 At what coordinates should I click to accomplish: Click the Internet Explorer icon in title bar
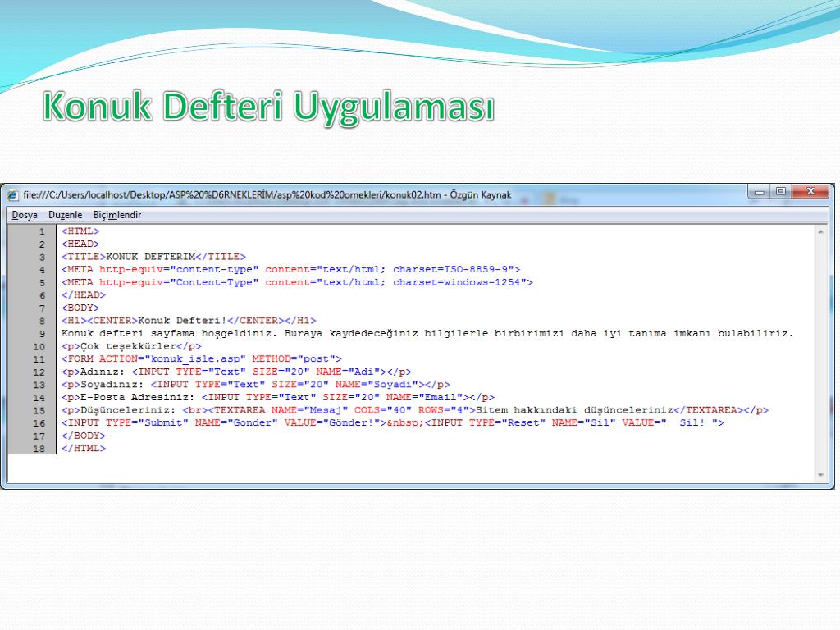[x=13, y=195]
